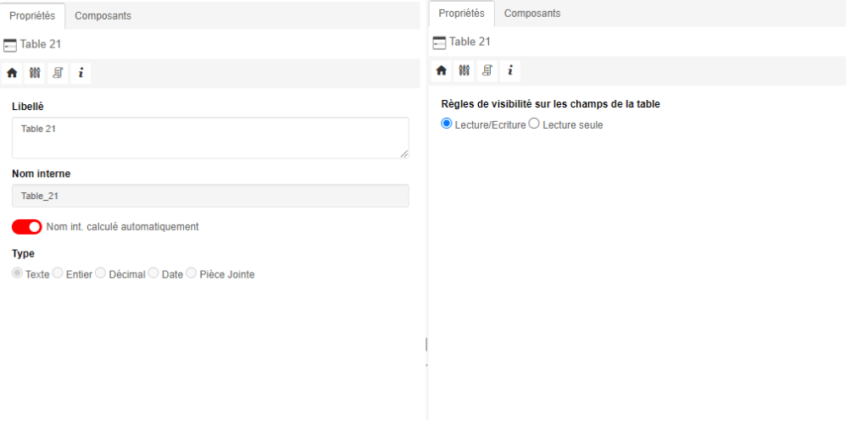
Task: Click the scroll document icon above Libellé
Action: pyautogui.click(x=58, y=74)
